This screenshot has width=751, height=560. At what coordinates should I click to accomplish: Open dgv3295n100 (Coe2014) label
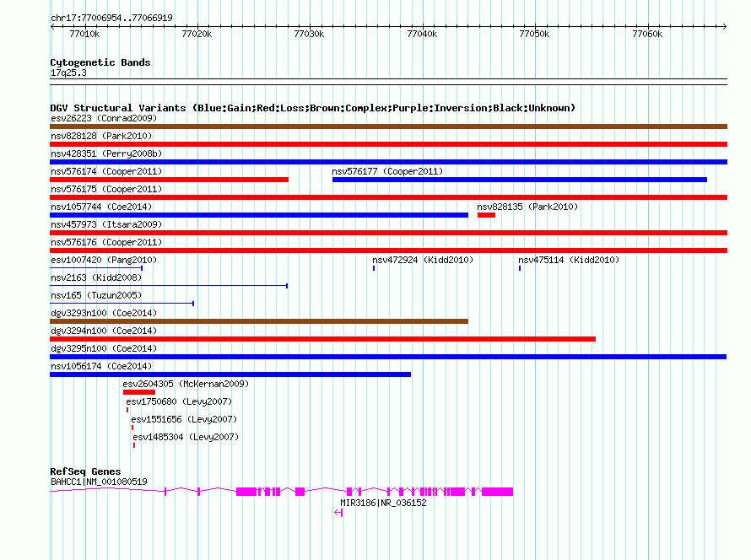click(104, 348)
